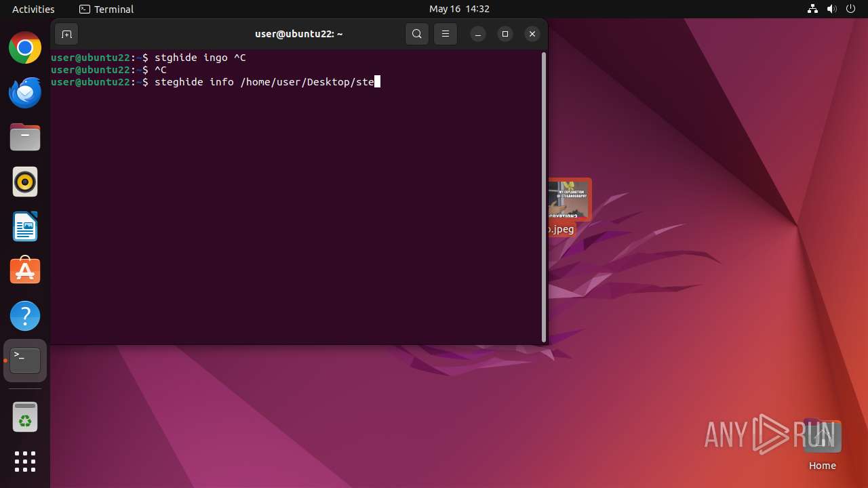Launch Google Chrome from the dock

point(25,48)
